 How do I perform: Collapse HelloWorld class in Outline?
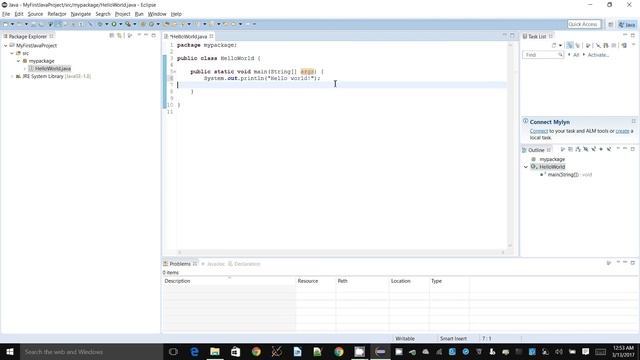tap(526, 167)
